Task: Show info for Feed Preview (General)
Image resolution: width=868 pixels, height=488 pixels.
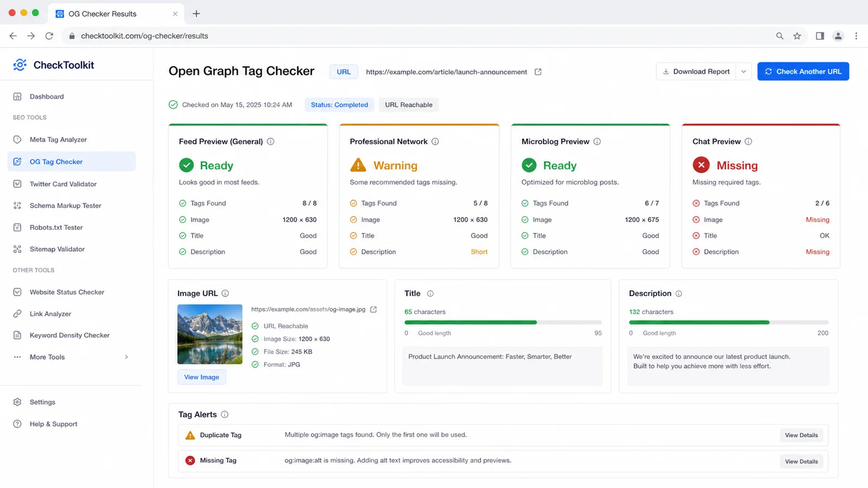Action: pos(271,142)
